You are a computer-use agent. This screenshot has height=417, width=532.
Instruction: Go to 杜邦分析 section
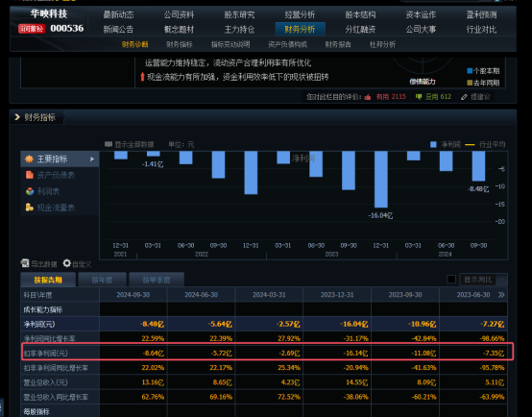383,44
